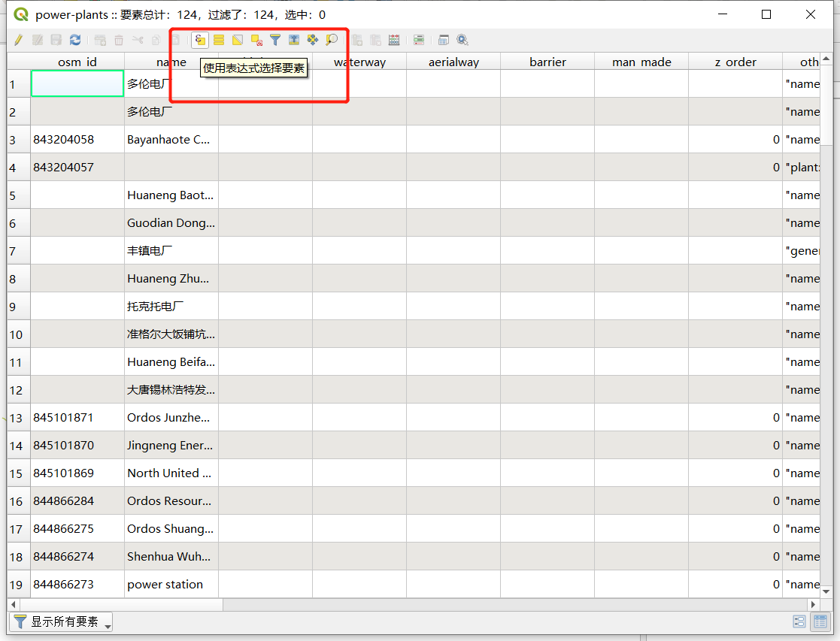The height and width of the screenshot is (641, 840).
Task: Dock the attribute table window
Action: tap(443, 40)
